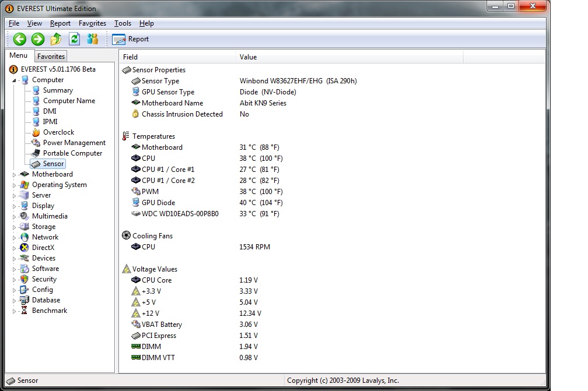Click the Report toolbar button
588x391 pixels.
[131, 39]
